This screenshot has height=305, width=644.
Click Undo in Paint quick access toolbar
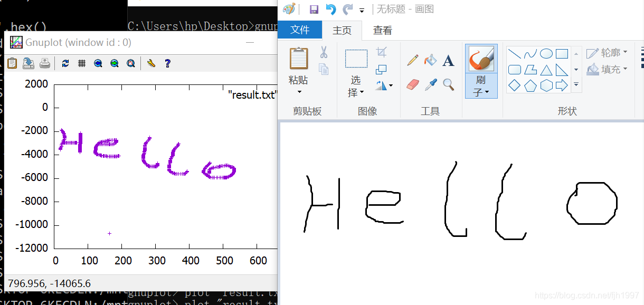330,9
